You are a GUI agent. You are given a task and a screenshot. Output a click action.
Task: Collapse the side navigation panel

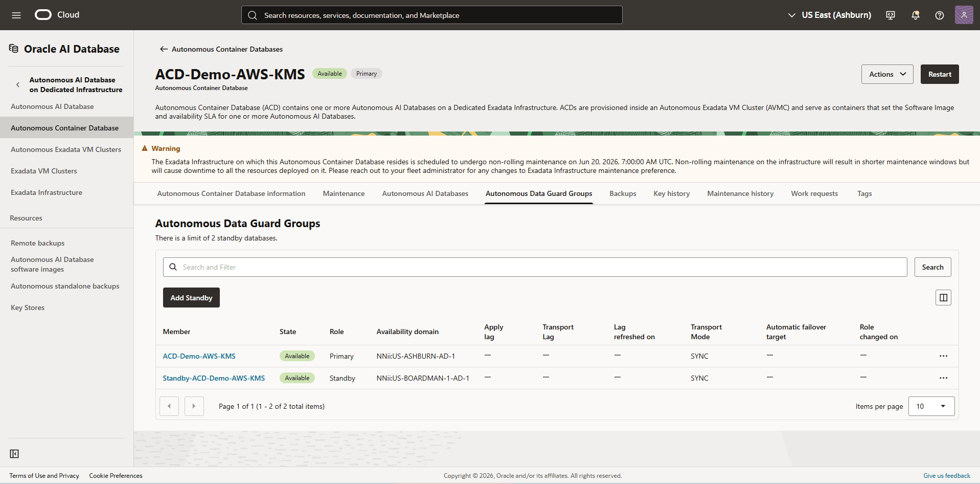tap(14, 454)
